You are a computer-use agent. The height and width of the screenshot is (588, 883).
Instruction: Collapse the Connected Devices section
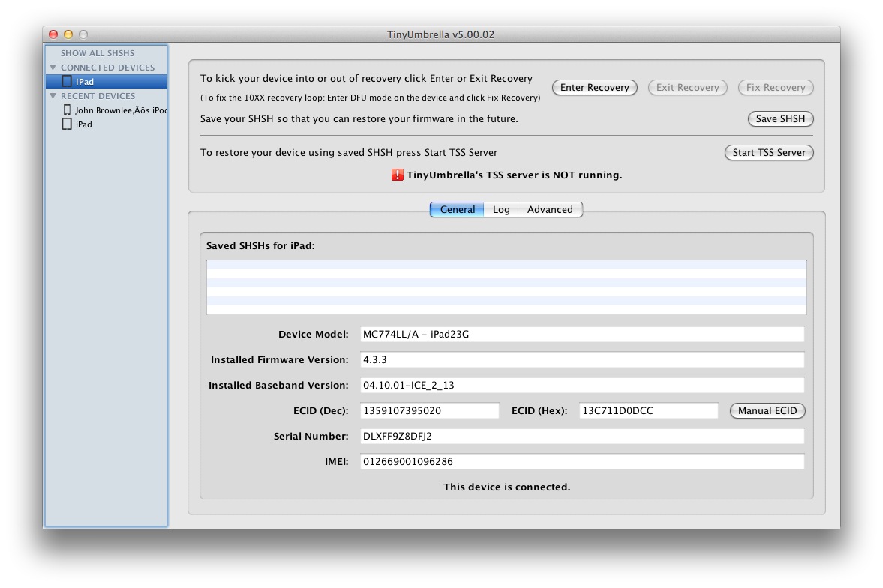(53, 67)
